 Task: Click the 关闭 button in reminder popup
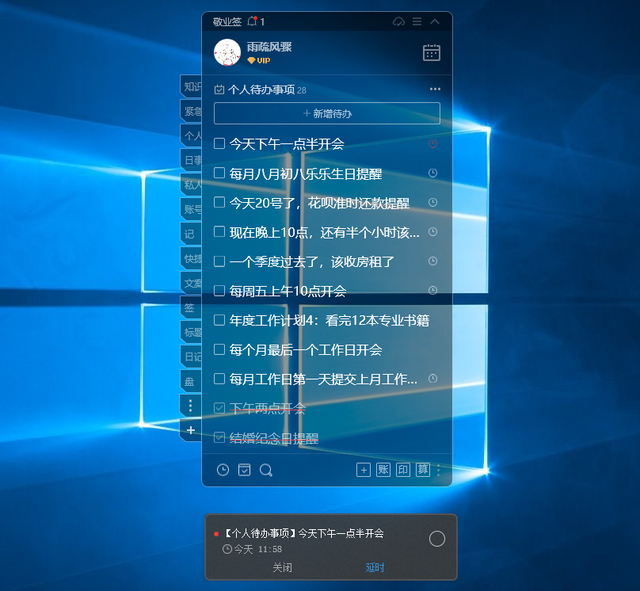(282, 567)
